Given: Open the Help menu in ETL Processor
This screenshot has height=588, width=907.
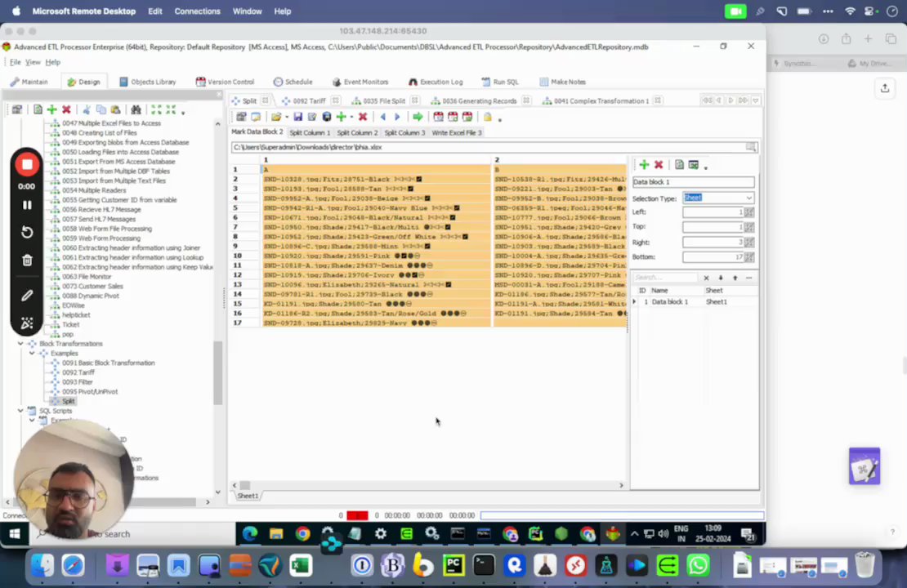Looking at the screenshot, I should pos(52,62).
